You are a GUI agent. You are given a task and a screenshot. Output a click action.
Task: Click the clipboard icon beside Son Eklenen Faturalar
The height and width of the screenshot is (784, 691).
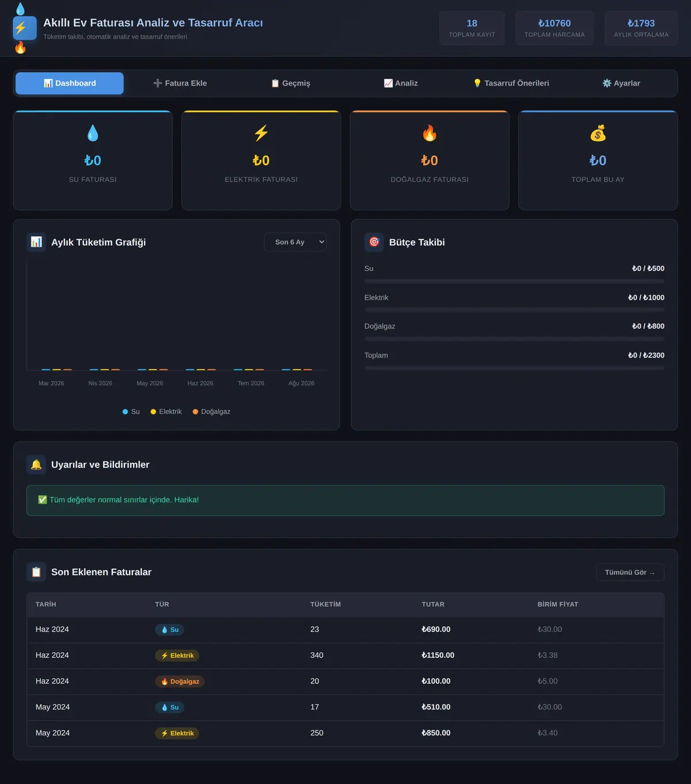coord(36,572)
